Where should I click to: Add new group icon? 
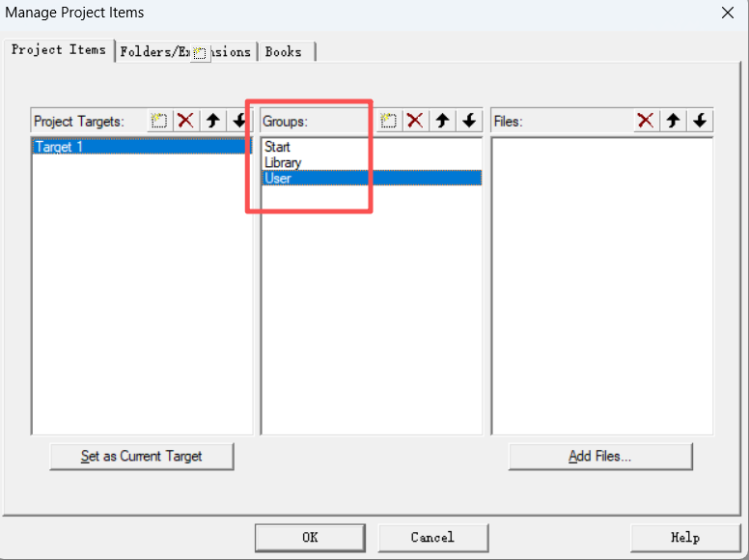[388, 121]
